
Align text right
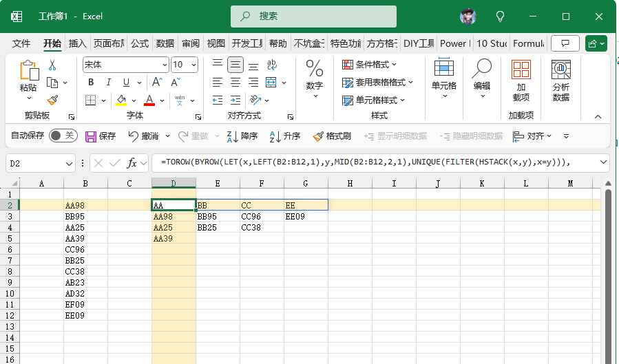(253, 83)
